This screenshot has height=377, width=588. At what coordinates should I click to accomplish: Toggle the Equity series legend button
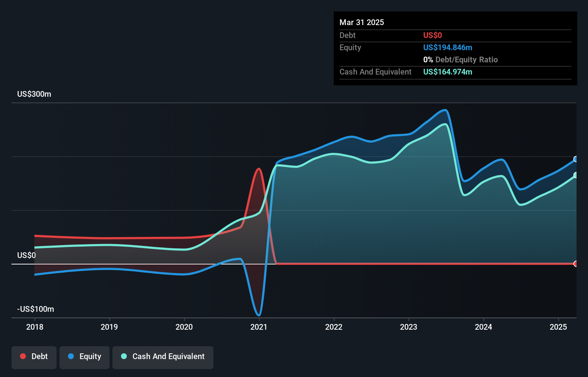point(85,357)
